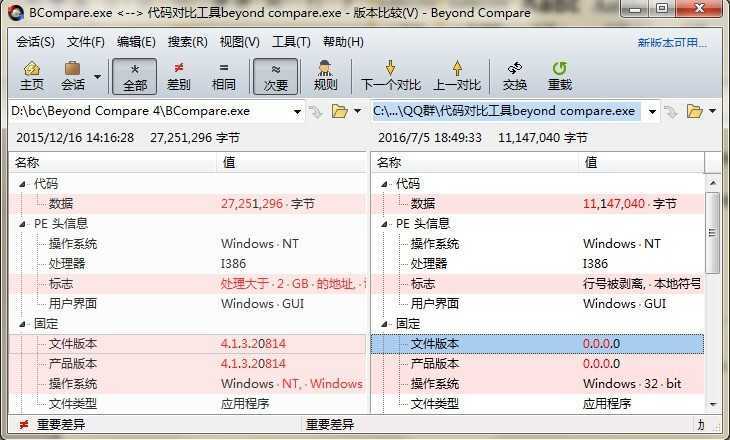Select the right 数据 row 11,147,040 字节

538,204
